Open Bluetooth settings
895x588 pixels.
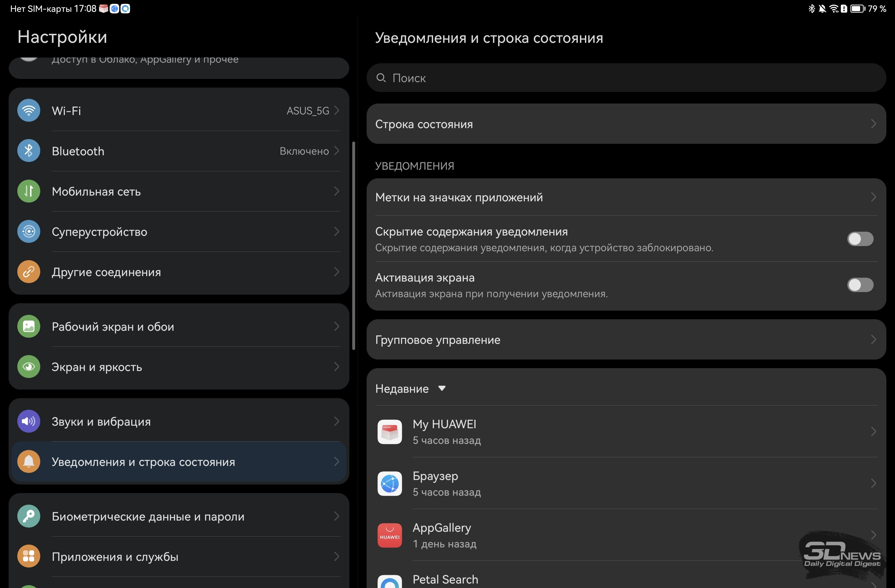[x=179, y=151]
